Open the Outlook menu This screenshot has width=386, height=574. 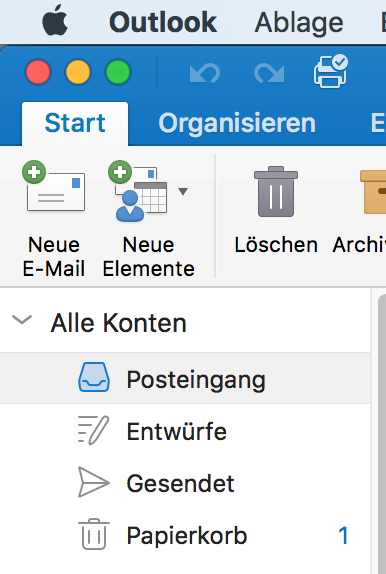[163, 22]
